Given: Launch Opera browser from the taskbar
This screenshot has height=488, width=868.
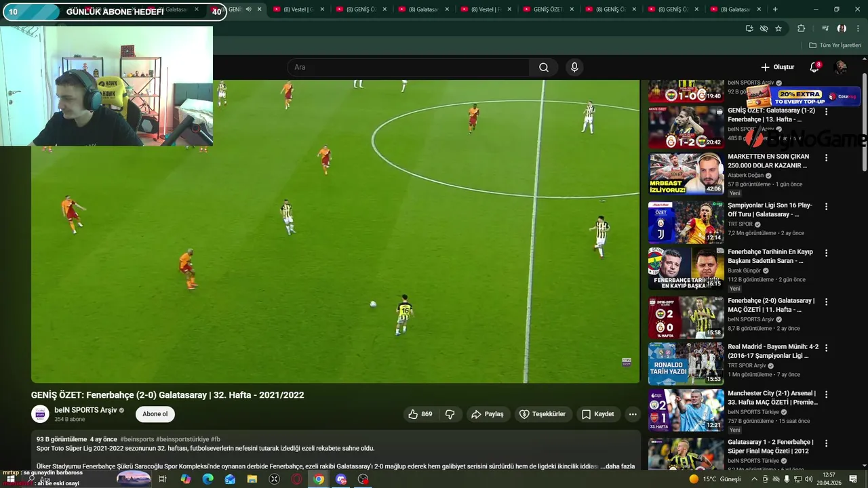Looking at the screenshot, I should [x=296, y=479].
